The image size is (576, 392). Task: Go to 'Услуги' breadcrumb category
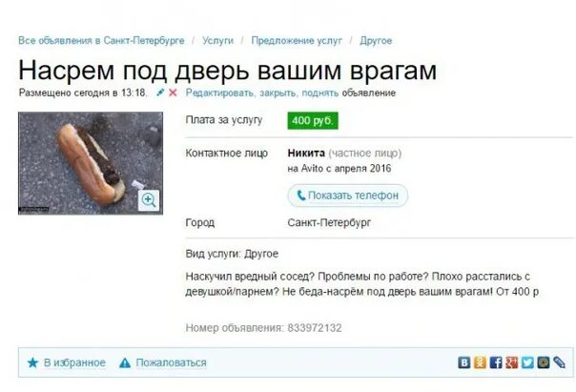tap(217, 40)
